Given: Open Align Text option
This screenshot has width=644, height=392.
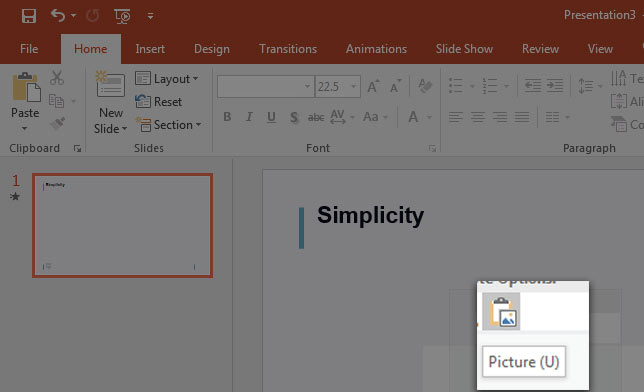Looking at the screenshot, I should (x=627, y=101).
